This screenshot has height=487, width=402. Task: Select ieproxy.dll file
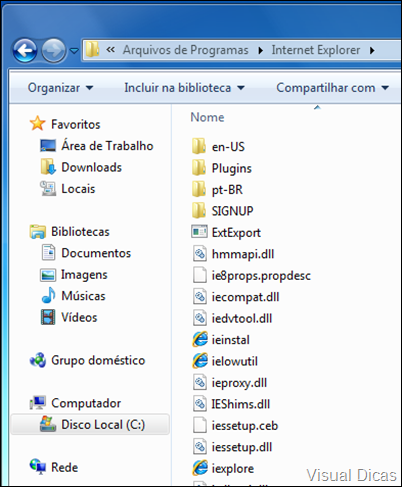point(239,383)
